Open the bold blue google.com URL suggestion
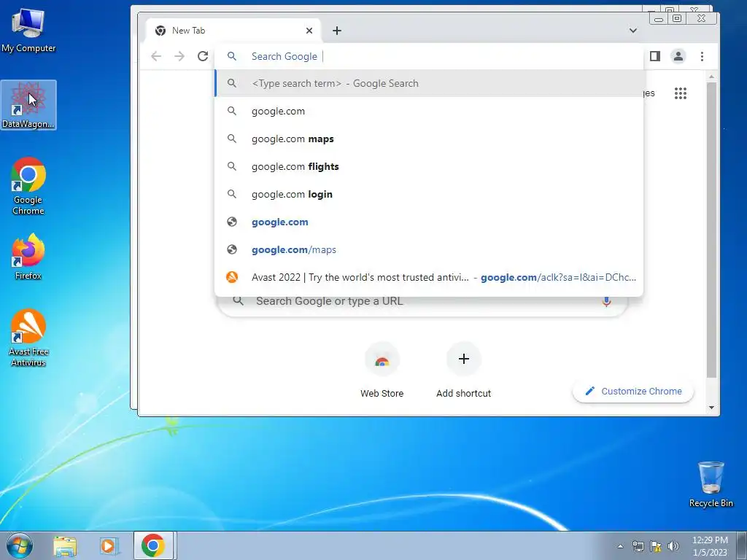Screen dimensions: 747x560 (429, 222)
